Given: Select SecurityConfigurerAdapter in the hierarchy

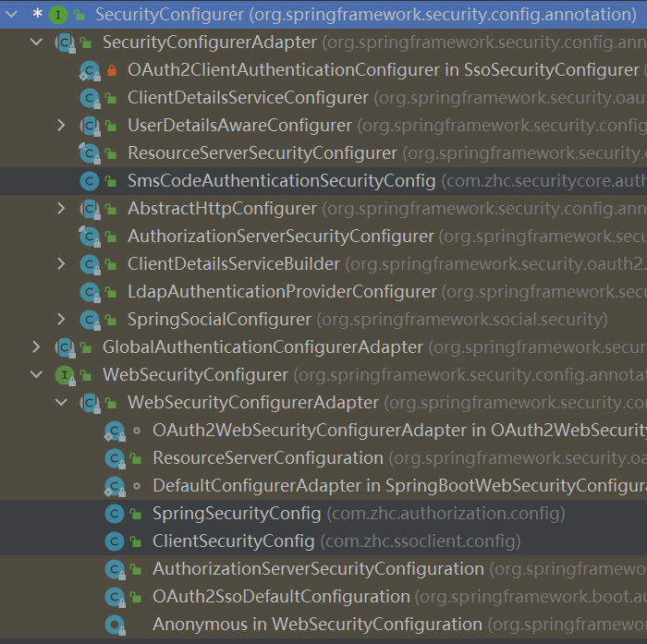Looking at the screenshot, I should pos(323,43).
